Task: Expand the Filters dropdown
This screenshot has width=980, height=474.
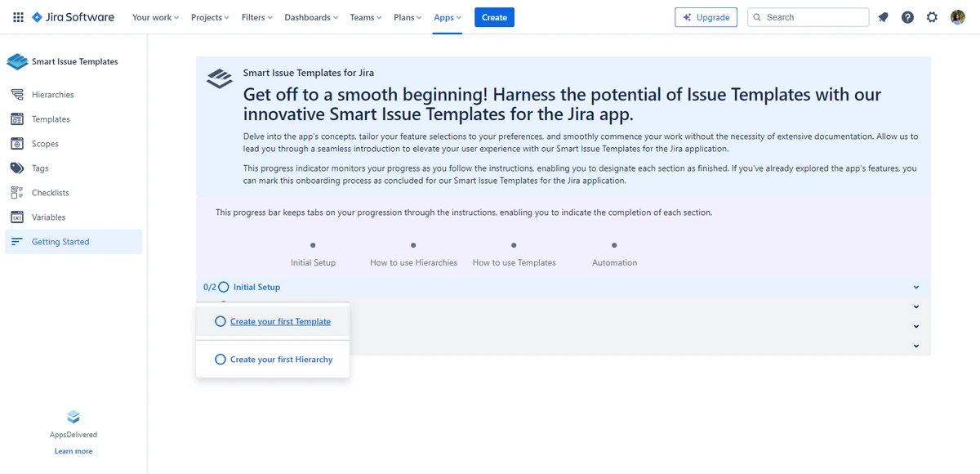Action: (x=256, y=17)
